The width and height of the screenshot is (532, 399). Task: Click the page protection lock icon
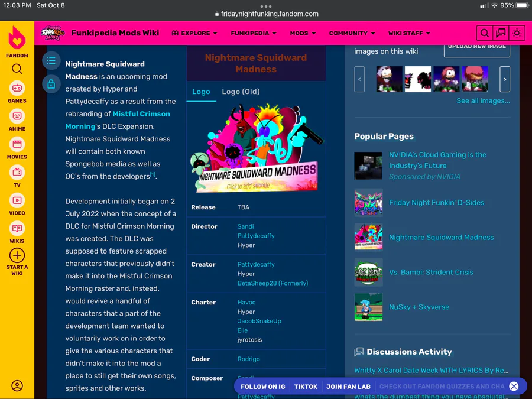[51, 84]
